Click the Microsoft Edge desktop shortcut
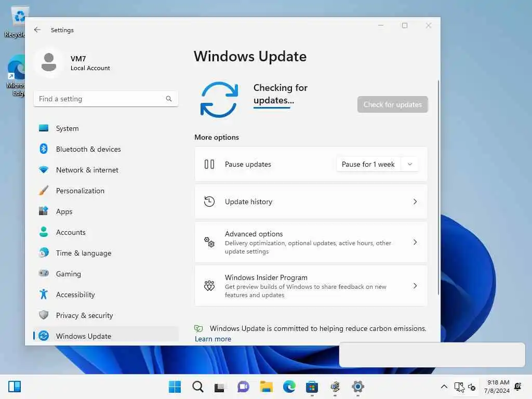Screen dimensions: 532x399 [x=16, y=76]
